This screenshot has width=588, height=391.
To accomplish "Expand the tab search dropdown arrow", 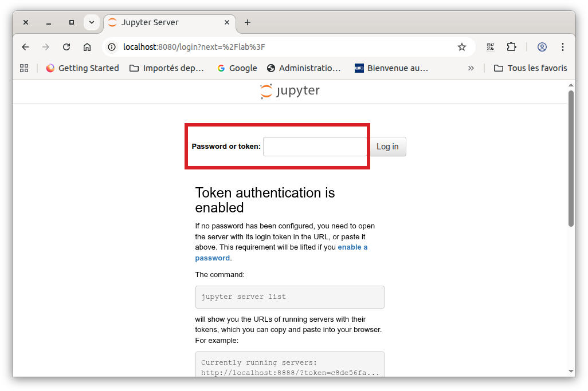I will point(91,22).
